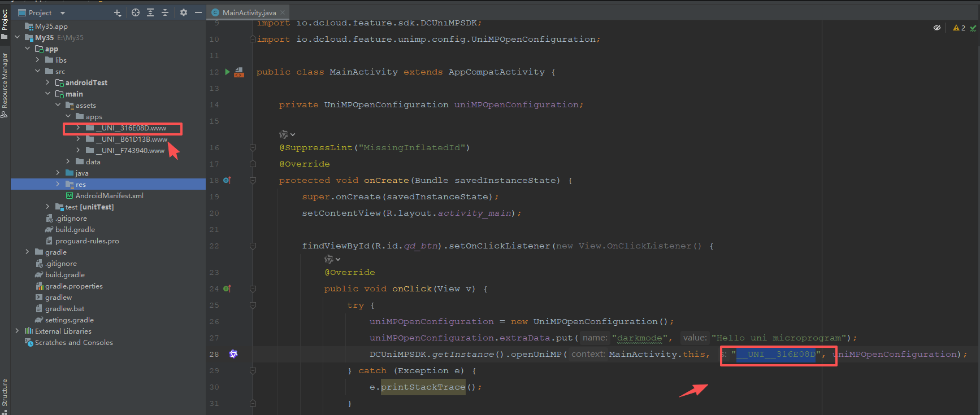Toggle the reader mode eye icon

937,28
